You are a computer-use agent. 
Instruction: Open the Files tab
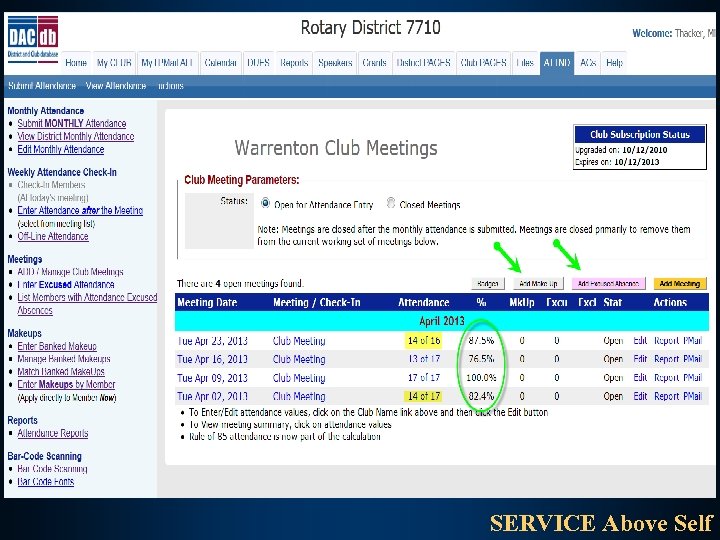tap(525, 63)
